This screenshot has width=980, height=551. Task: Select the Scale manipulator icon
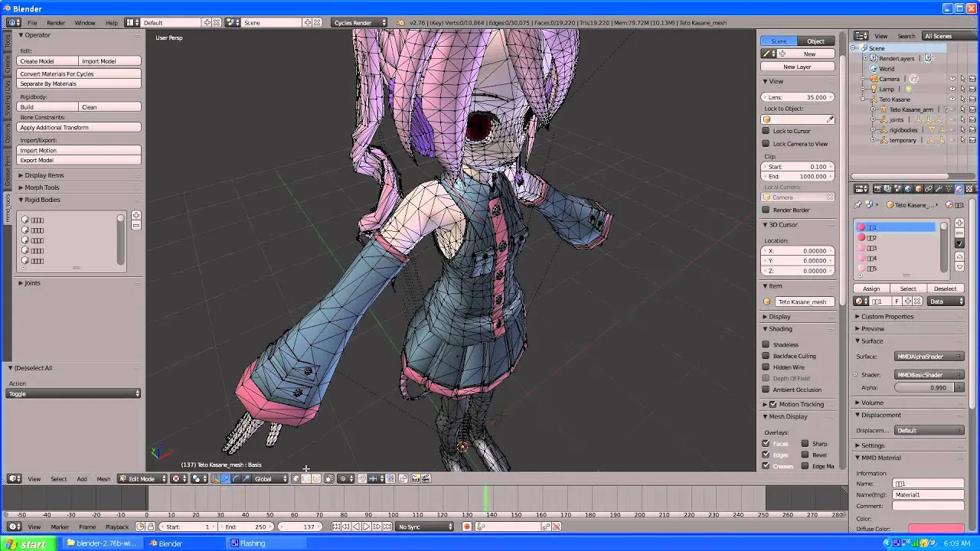click(x=246, y=478)
